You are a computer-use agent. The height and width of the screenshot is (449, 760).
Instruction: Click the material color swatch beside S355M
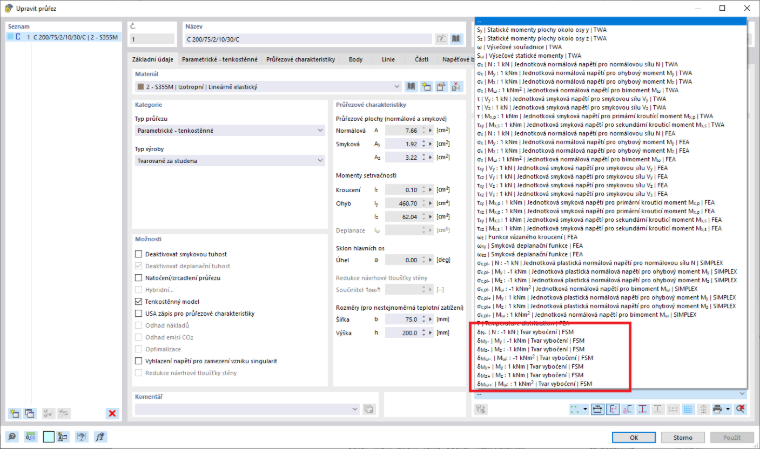point(141,87)
